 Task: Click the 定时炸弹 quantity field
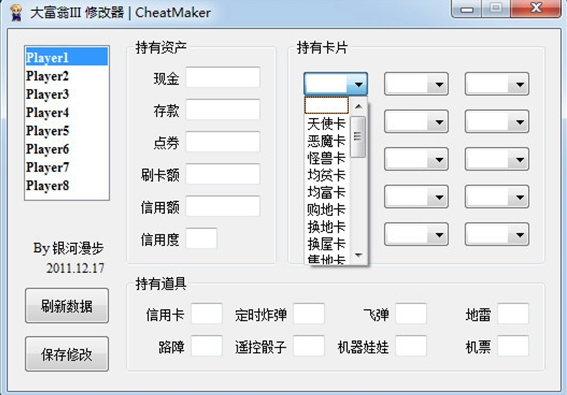309,314
